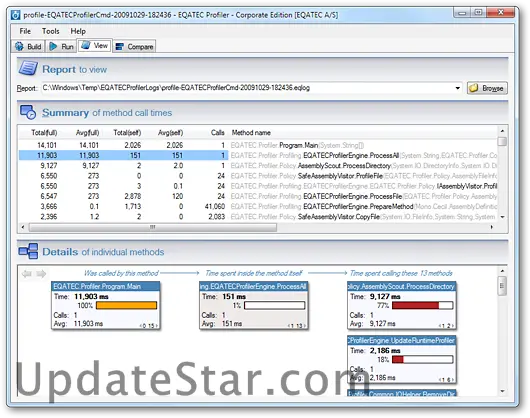The width and height of the screenshot is (530, 418).
Task: Click 'Was called by this method' label
Action: pyautogui.click(x=121, y=273)
